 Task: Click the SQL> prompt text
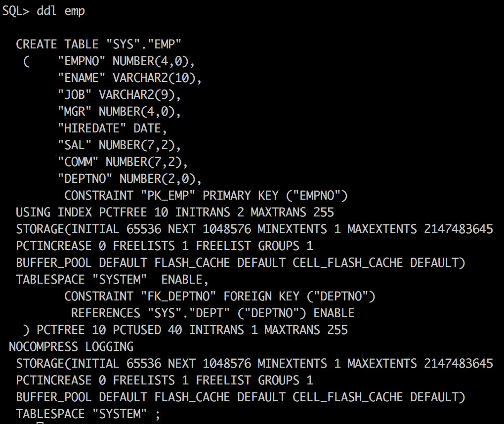point(16,11)
